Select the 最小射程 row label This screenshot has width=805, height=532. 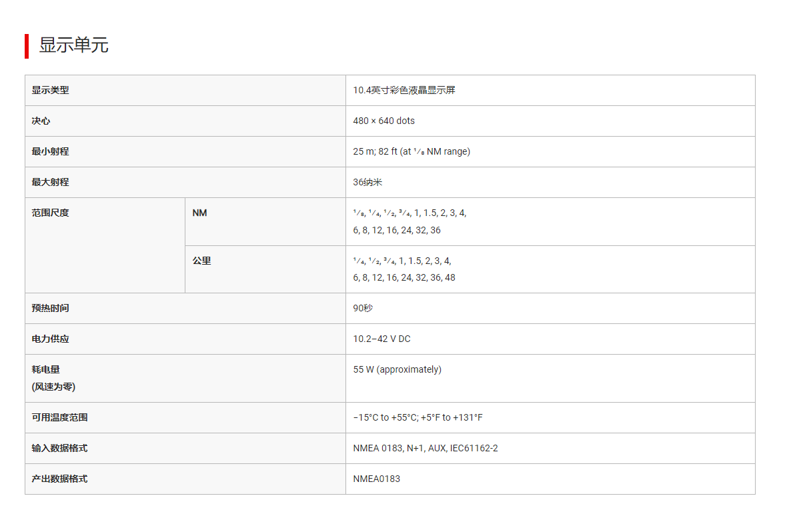point(50,151)
